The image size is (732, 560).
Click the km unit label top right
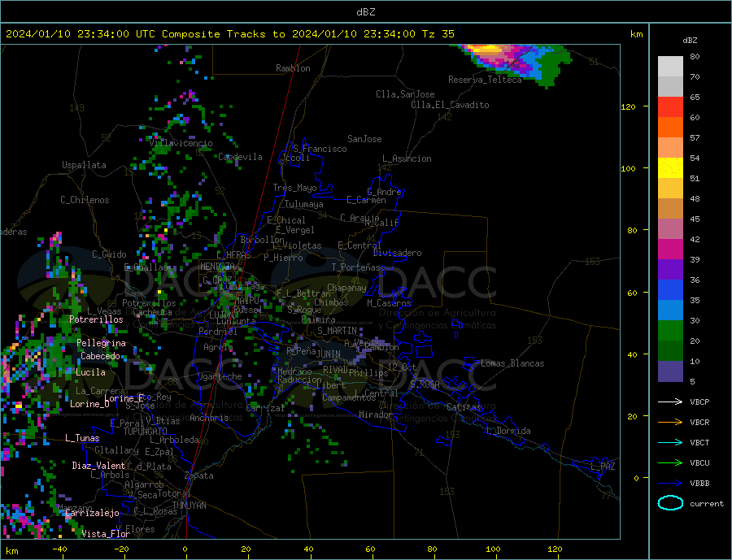click(x=636, y=34)
